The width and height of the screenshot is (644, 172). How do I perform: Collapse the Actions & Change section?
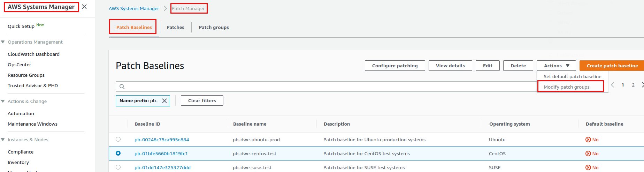pos(3,101)
